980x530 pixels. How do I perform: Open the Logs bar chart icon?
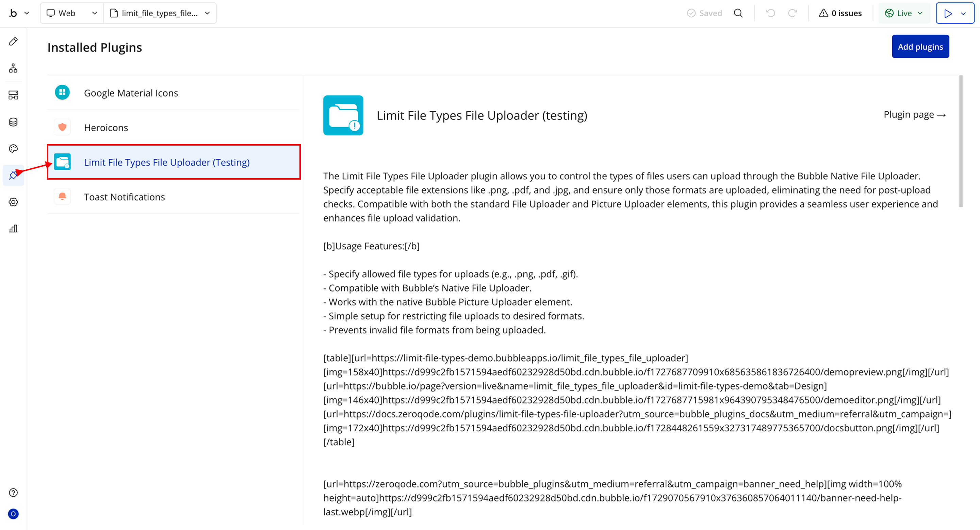(x=13, y=229)
